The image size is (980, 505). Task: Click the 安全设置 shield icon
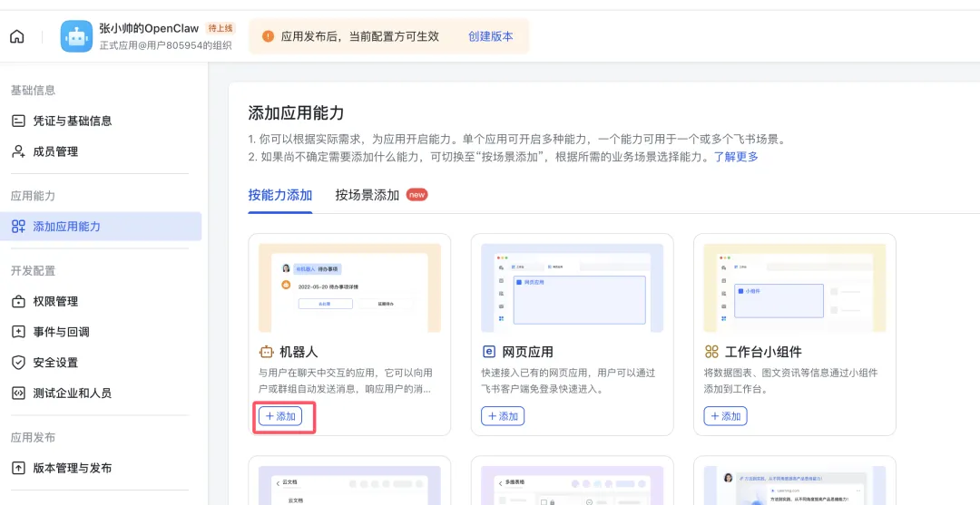pos(19,363)
